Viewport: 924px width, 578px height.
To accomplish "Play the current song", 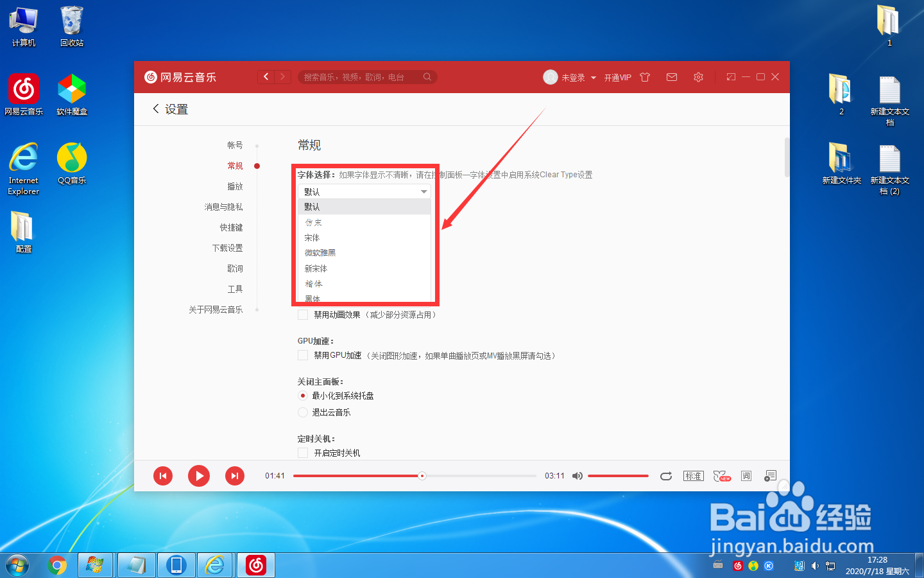I will [x=199, y=476].
